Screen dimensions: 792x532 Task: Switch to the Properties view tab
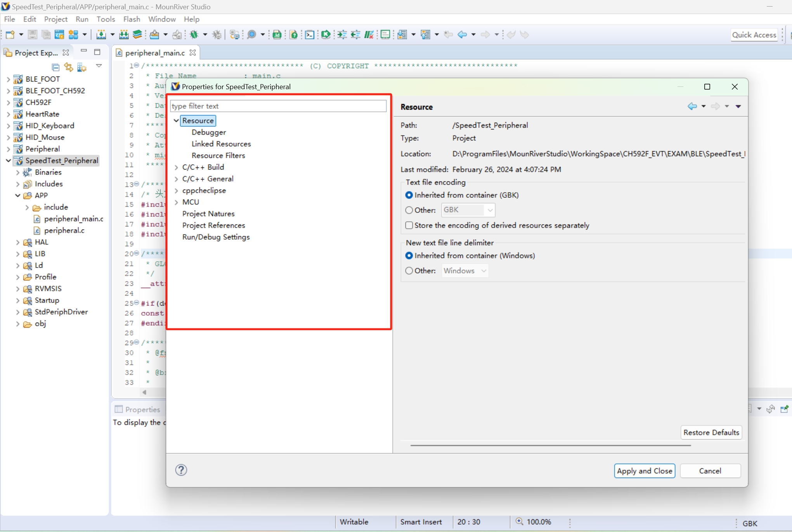click(138, 409)
